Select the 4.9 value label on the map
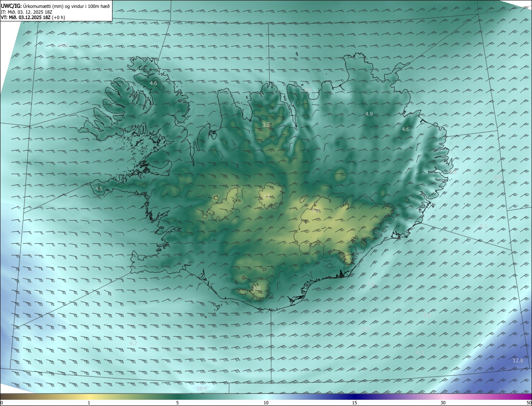 [x=369, y=114]
